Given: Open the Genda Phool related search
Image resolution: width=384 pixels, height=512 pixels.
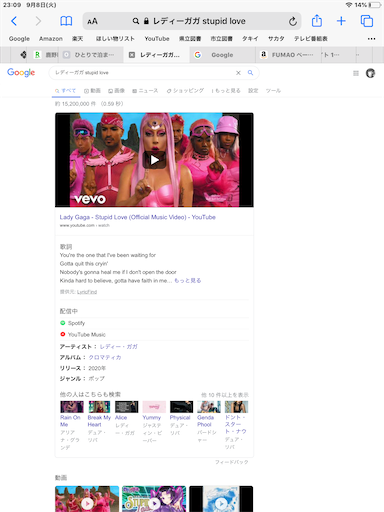Looking at the screenshot, I should click(x=208, y=422).
